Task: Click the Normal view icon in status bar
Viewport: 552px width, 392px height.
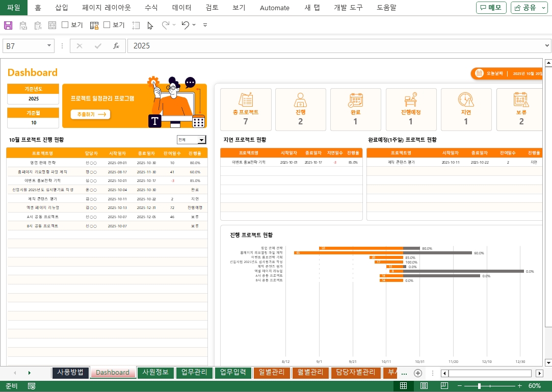Action: [x=403, y=386]
